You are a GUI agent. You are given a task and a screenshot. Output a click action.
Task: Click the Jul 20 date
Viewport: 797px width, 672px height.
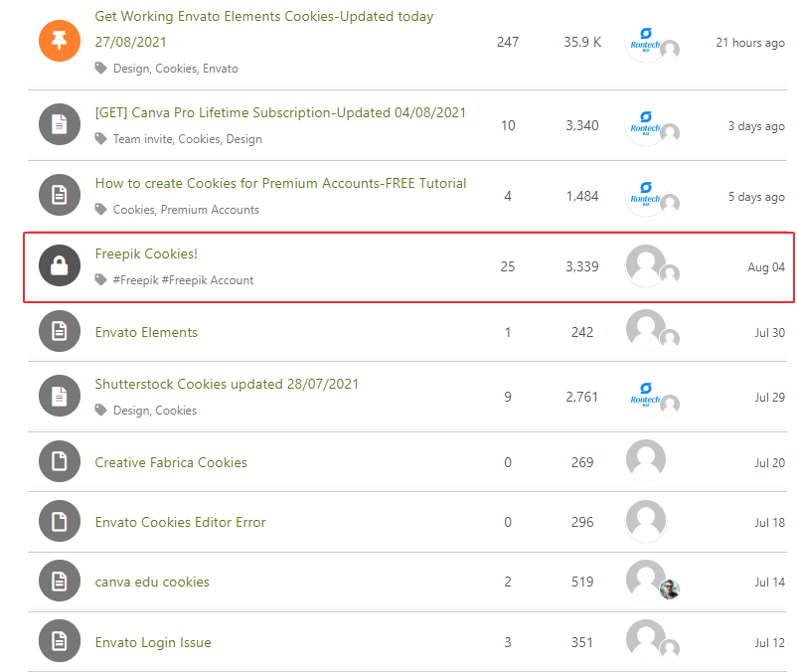click(x=769, y=462)
